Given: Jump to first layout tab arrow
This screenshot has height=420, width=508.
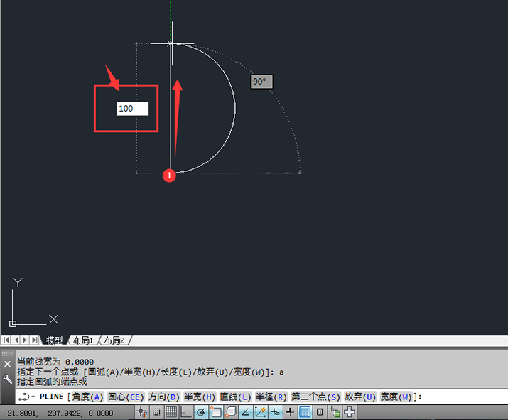Looking at the screenshot, I should (x=6, y=340).
